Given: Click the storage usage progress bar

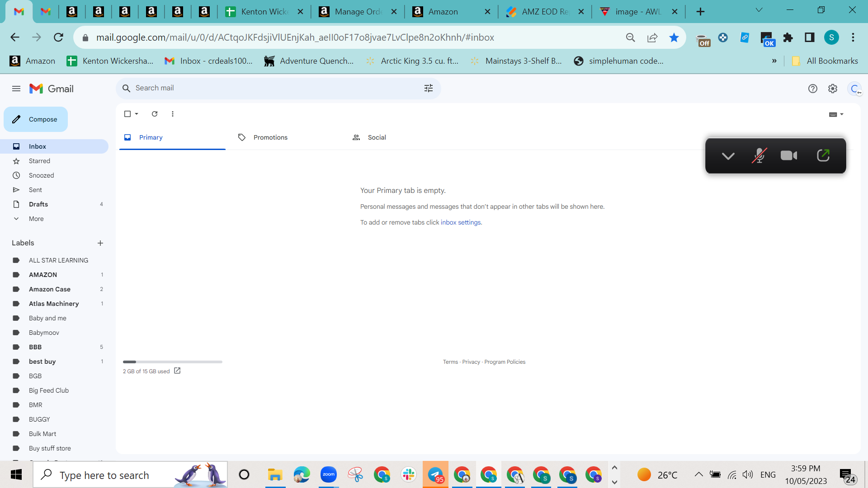Looking at the screenshot, I should [173, 362].
